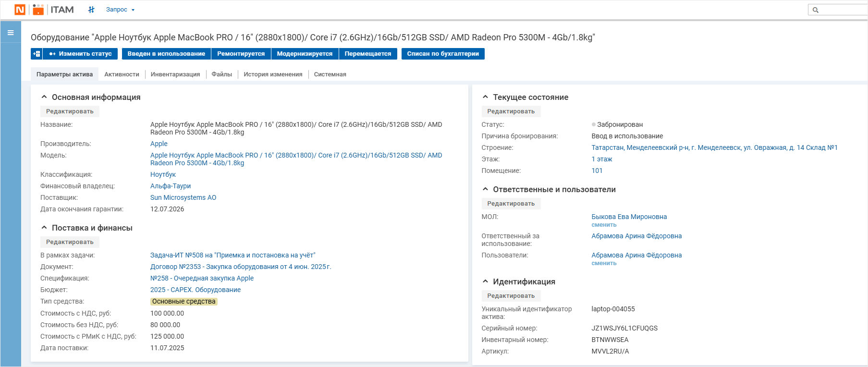
Task: Open the 1 этаж link
Action: pos(602,159)
